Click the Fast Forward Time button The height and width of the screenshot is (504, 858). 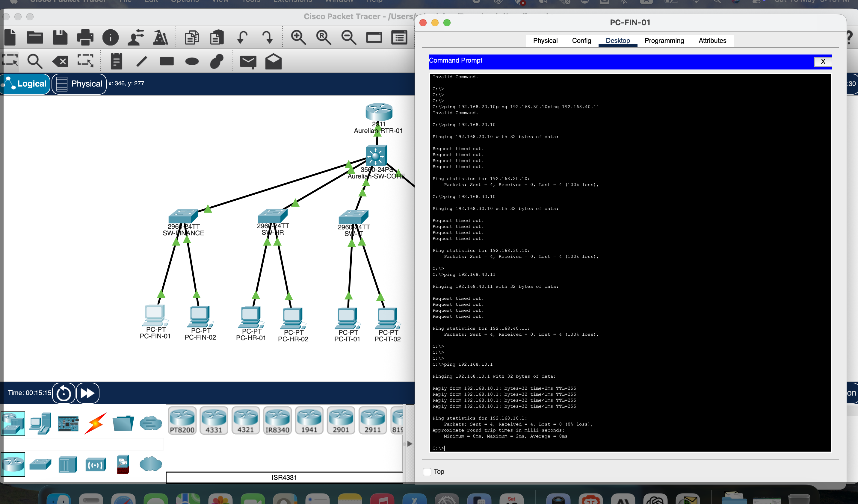[x=87, y=393]
